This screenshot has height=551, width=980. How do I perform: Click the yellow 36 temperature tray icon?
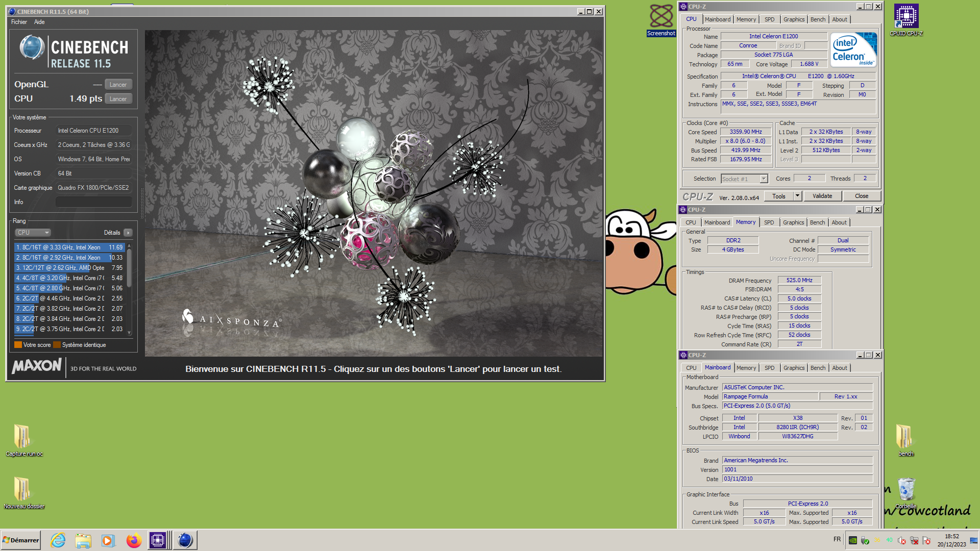point(877,540)
